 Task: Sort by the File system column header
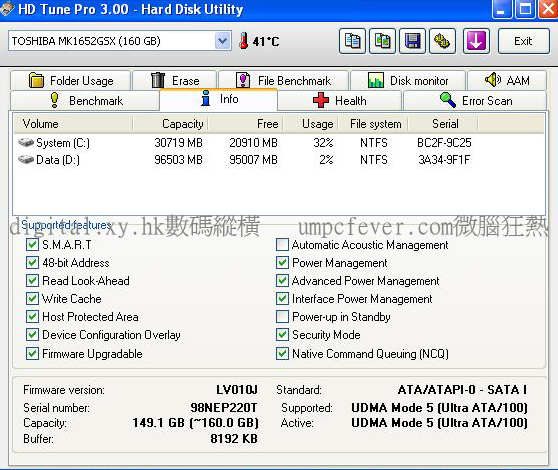click(373, 124)
